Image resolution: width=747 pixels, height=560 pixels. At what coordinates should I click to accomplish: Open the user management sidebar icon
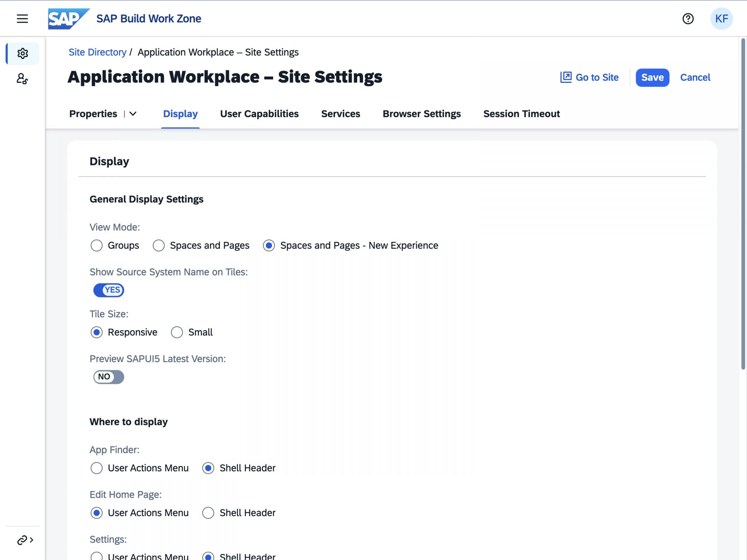[x=23, y=79]
